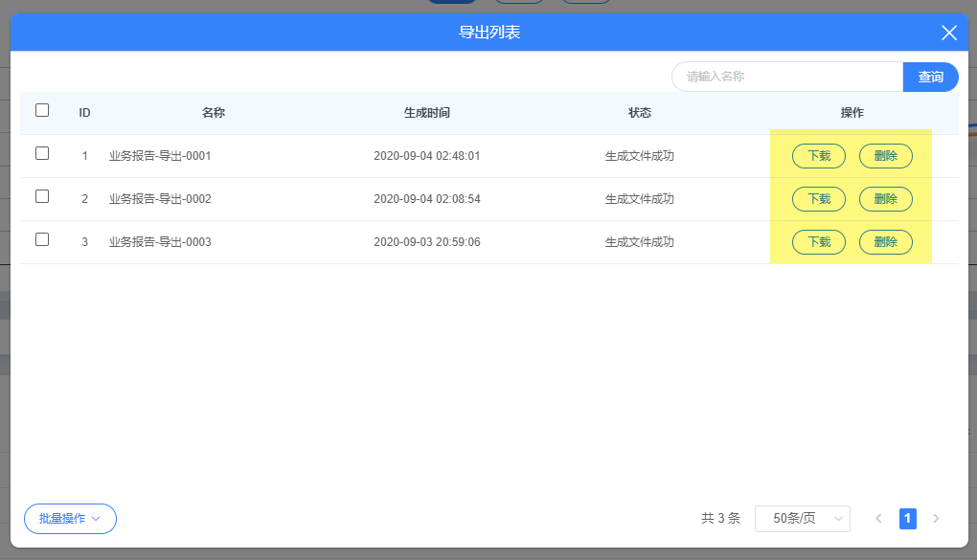
Task: Click 生成文件成功 status in row 2
Action: click(x=639, y=199)
